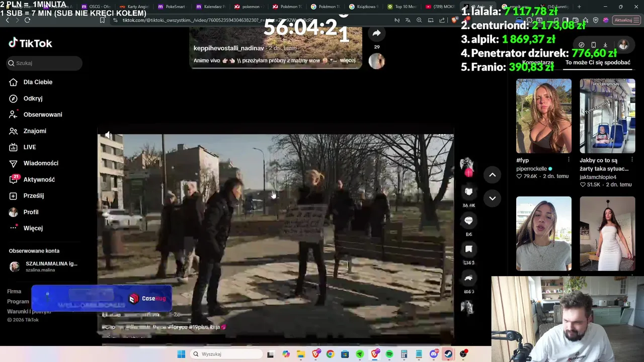The width and height of the screenshot is (644, 362).
Task: Share the keppihevostalli_nadinav video above
Action: point(376,33)
